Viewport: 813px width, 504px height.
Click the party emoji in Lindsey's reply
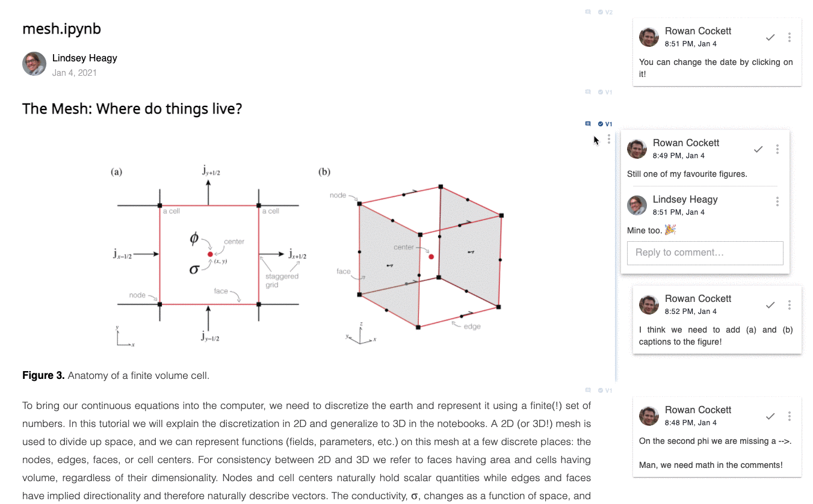[670, 229]
